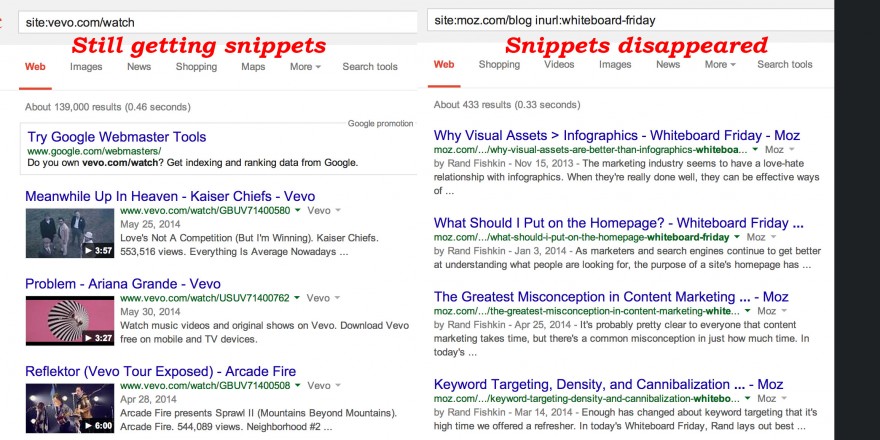Open Search tools in left panel
This screenshot has height=440, width=880.
tap(370, 67)
